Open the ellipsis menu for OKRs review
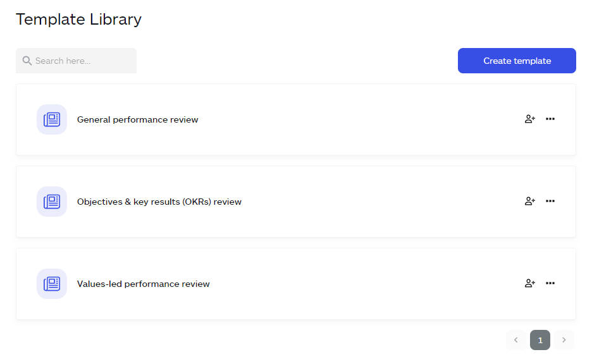 click(x=550, y=201)
